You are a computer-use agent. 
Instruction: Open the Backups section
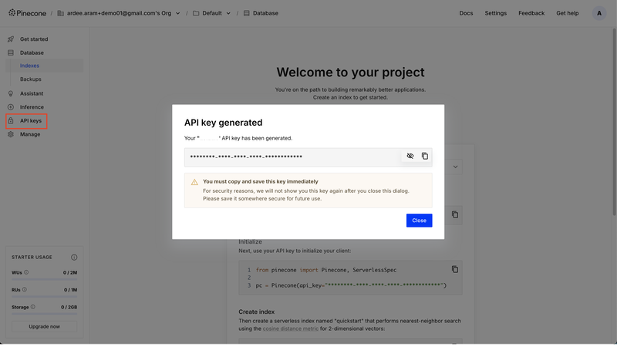[31, 79]
